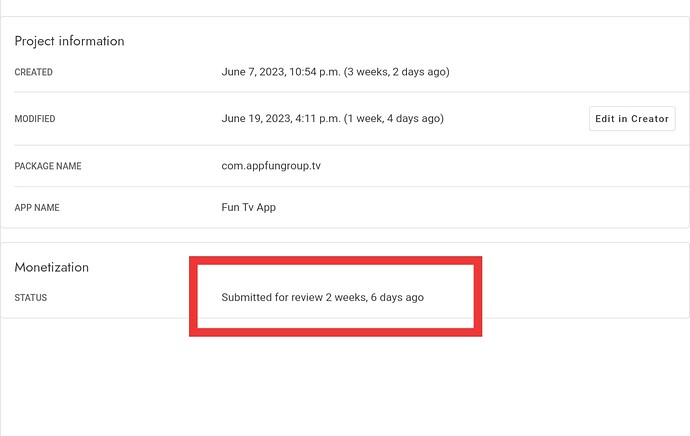The width and height of the screenshot is (690, 436).
Task: Click the APP NAME label
Action: [40, 208]
